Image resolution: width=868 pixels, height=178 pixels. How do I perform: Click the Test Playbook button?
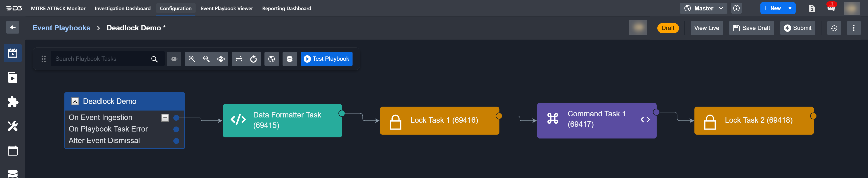pos(326,59)
